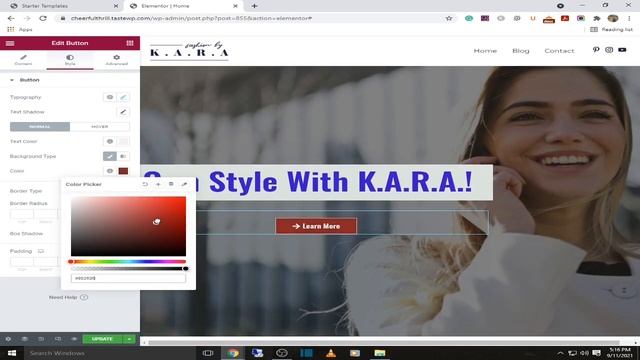The width and height of the screenshot is (640, 360).
Task: Click the Learn More button
Action: (x=316, y=226)
